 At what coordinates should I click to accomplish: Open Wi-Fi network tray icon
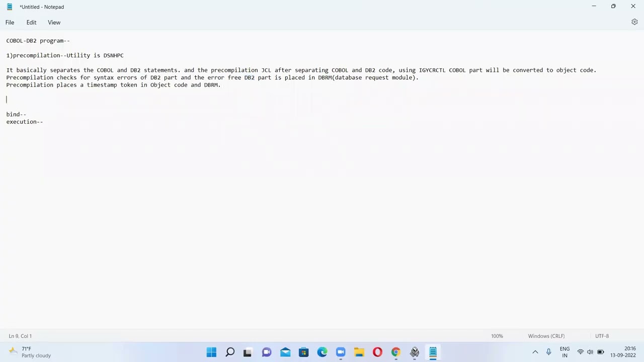pyautogui.click(x=581, y=352)
